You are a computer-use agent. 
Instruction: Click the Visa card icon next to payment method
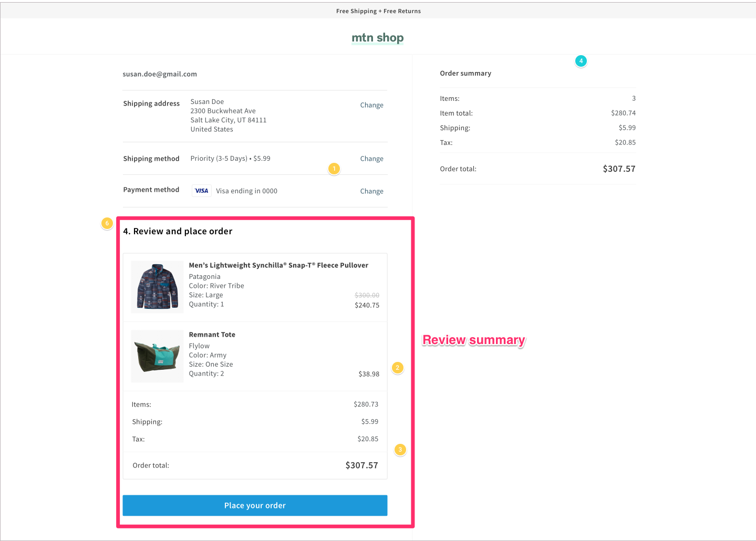point(201,191)
